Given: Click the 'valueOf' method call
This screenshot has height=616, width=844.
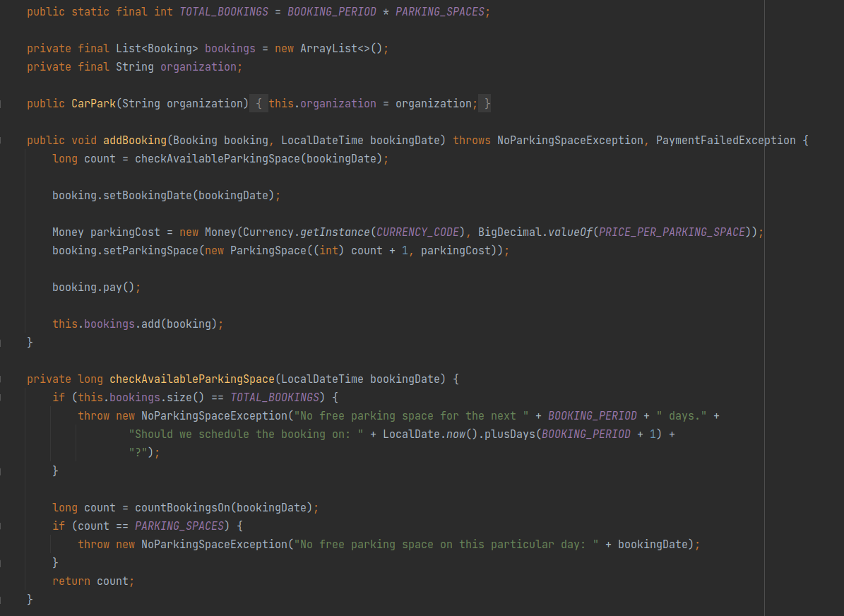Looking at the screenshot, I should point(570,232).
